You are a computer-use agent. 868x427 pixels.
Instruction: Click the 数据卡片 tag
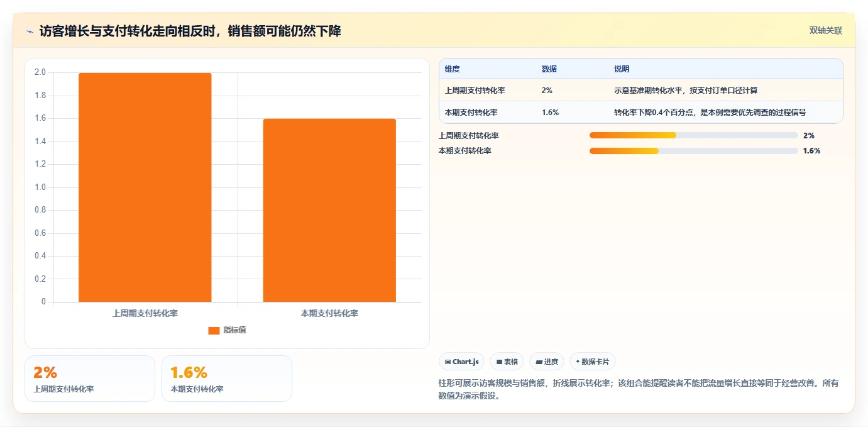pos(593,362)
